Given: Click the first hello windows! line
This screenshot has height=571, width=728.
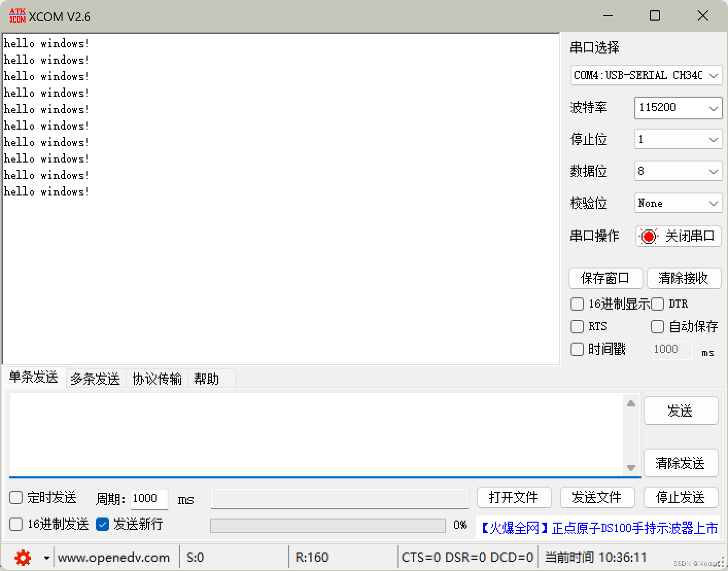Looking at the screenshot, I should 46,44.
